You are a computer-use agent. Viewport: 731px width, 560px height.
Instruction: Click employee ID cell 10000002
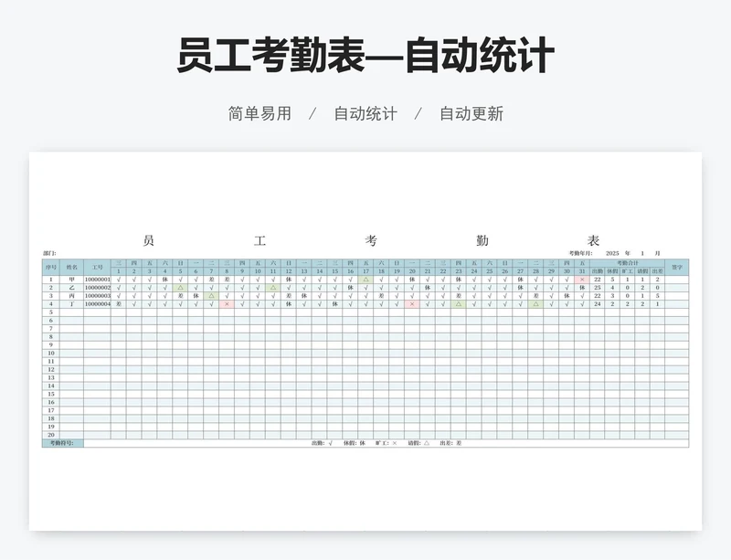tap(98, 288)
